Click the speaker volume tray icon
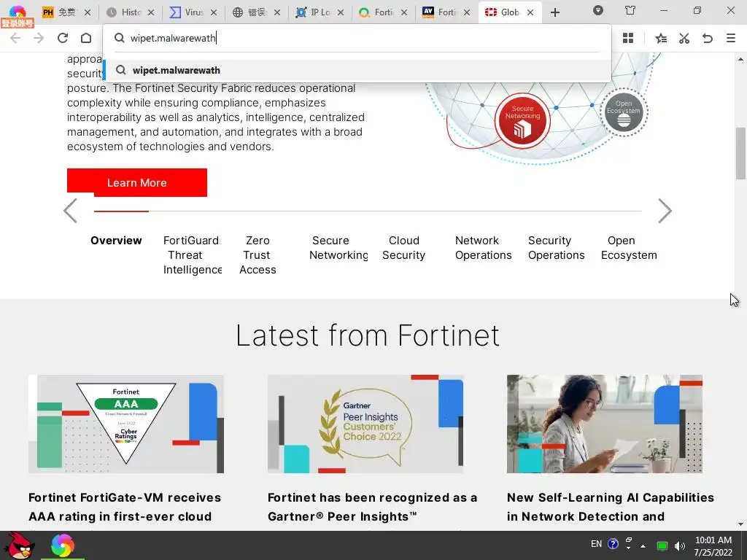747x560 pixels. (680, 545)
